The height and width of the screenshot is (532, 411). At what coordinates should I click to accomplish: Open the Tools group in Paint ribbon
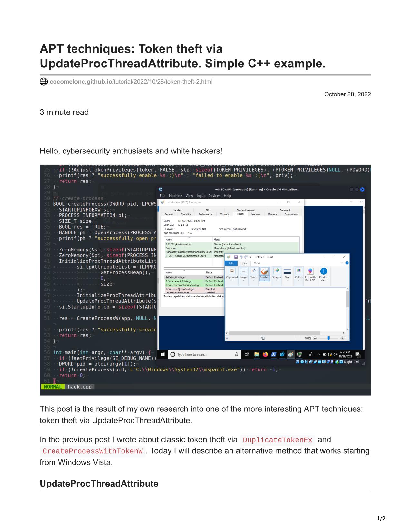tap(254, 274)
